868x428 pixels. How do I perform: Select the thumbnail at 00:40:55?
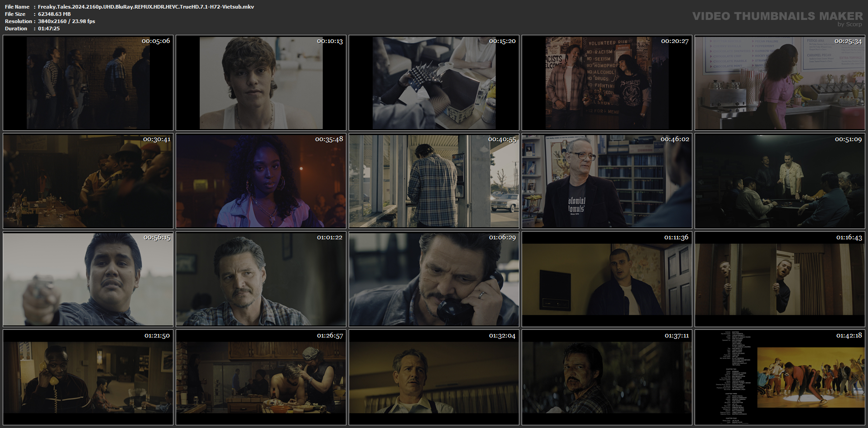tap(434, 181)
